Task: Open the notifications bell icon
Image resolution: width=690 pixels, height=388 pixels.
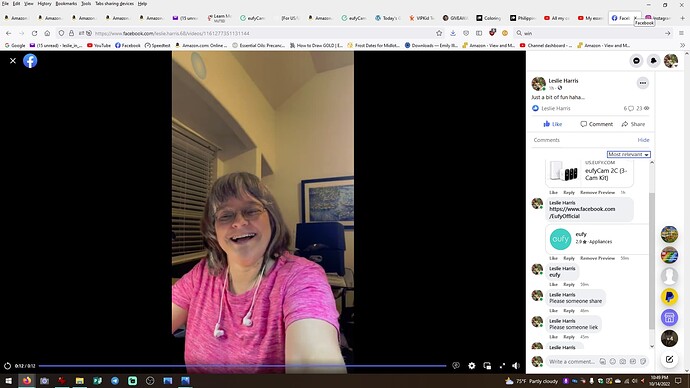Action: pos(653,61)
